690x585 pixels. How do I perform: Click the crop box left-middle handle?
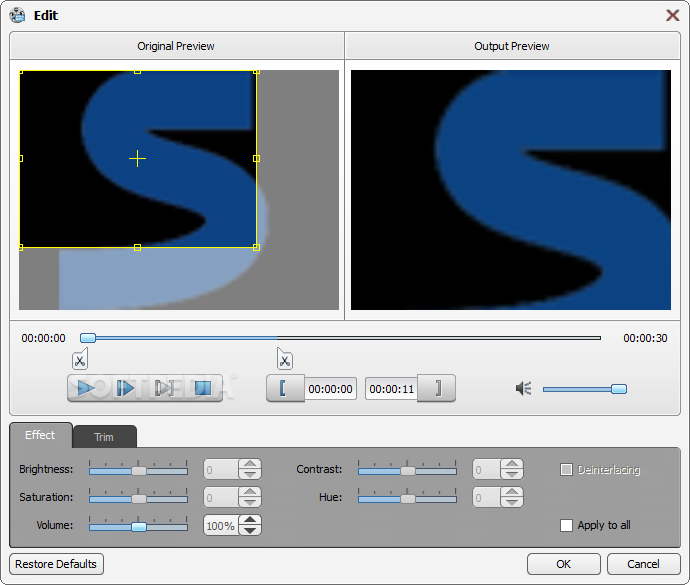(21, 158)
